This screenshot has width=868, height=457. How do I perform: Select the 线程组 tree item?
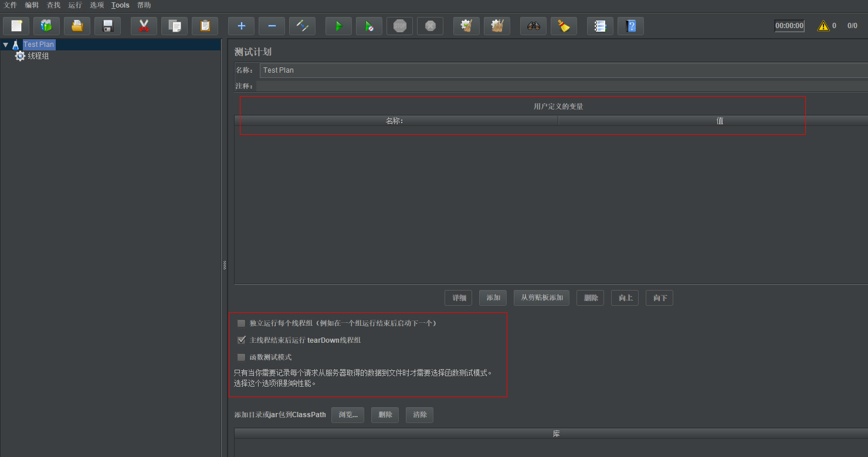38,56
